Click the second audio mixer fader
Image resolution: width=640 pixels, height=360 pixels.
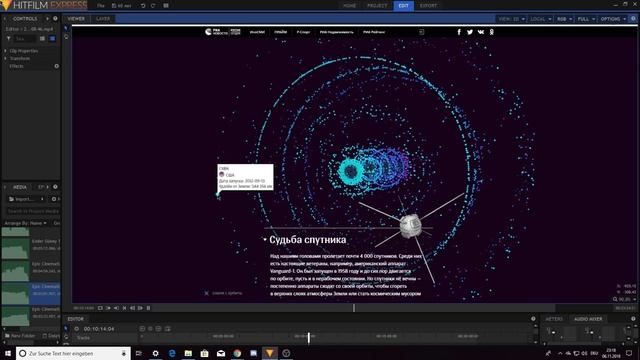(x=591, y=333)
